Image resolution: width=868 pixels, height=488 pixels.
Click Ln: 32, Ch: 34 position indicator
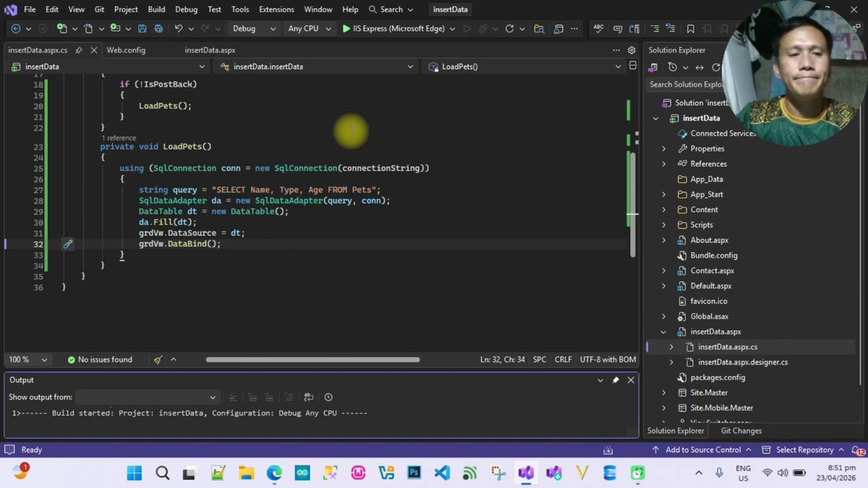[502, 359]
